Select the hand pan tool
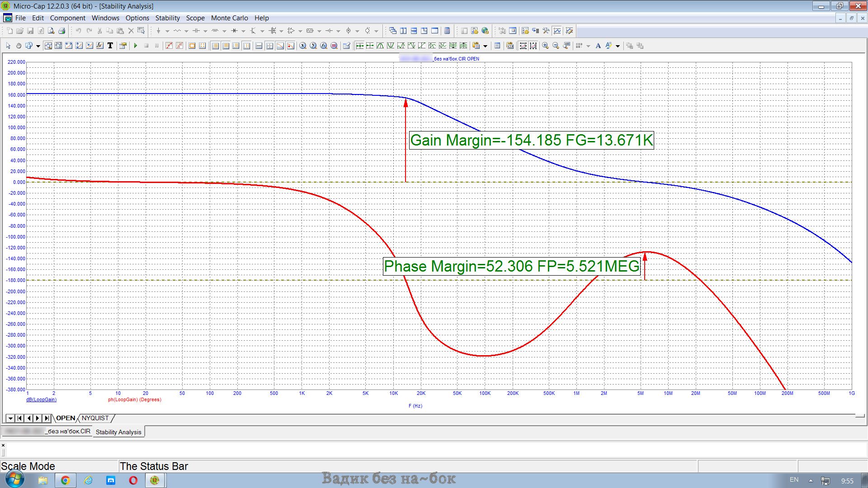Viewport: 868px width, 488px height. pos(19,46)
